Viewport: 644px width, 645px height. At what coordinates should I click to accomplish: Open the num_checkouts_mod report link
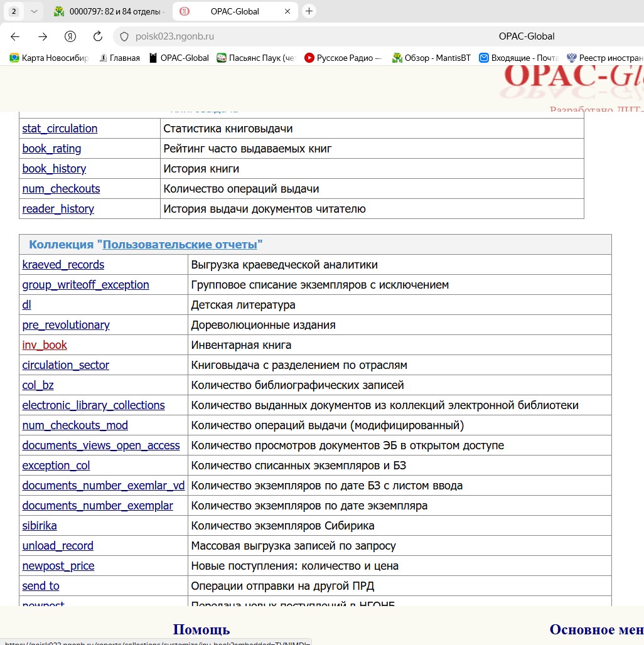(75, 425)
